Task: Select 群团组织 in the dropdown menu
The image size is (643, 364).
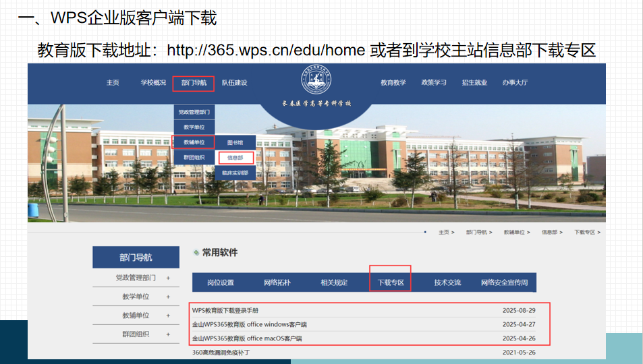Action: 194,158
